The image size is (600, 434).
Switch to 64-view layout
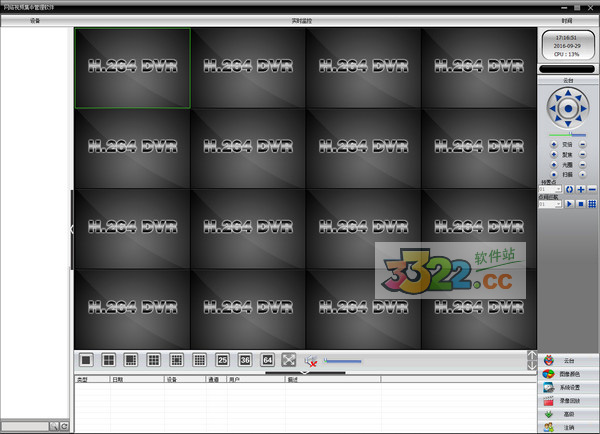(267, 360)
